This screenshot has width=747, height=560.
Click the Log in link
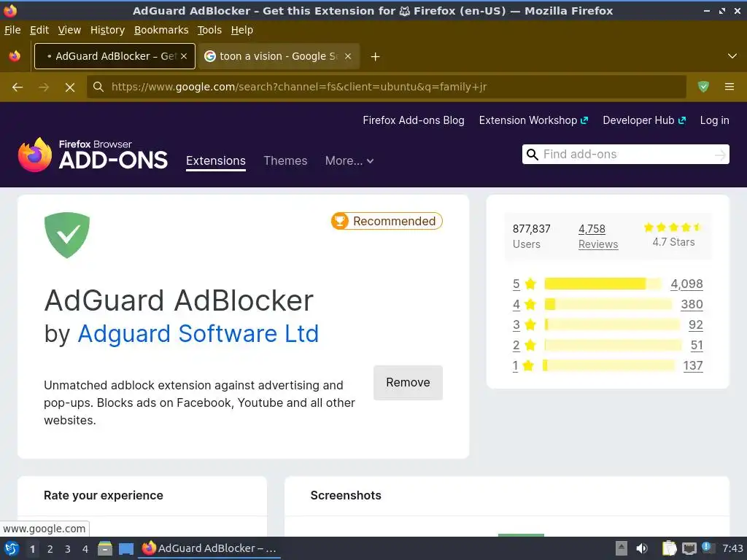(715, 120)
